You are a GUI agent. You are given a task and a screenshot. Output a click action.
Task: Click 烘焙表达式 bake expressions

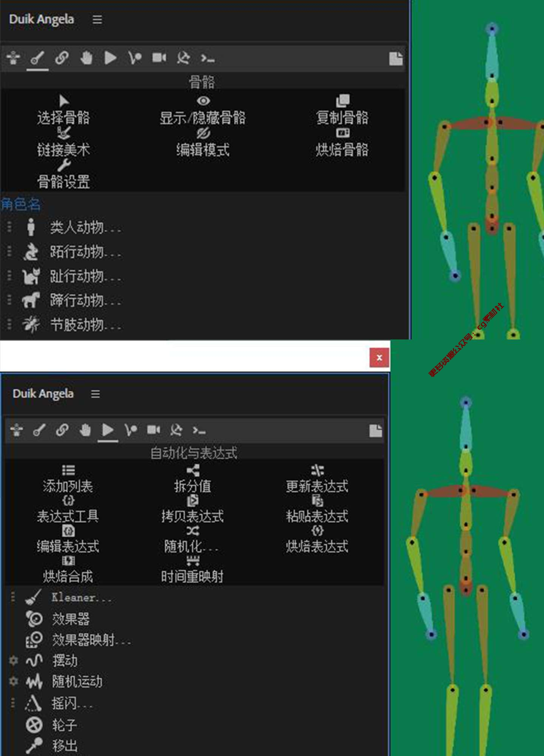point(317,540)
